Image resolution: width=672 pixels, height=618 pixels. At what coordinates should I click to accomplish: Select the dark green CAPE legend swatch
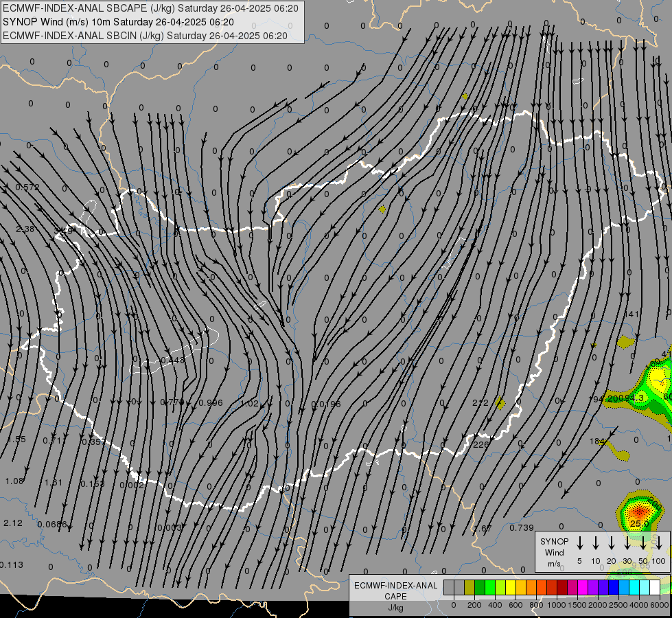pos(480,587)
